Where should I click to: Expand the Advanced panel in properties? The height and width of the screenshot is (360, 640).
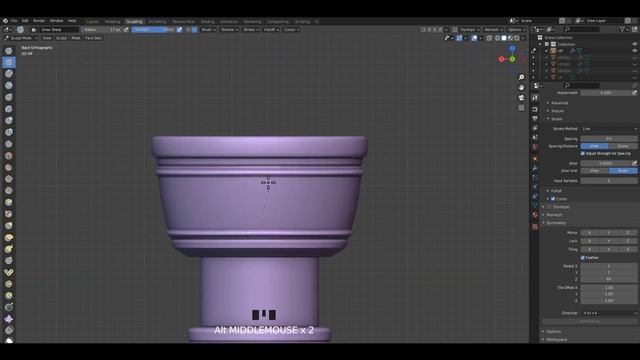(x=559, y=103)
